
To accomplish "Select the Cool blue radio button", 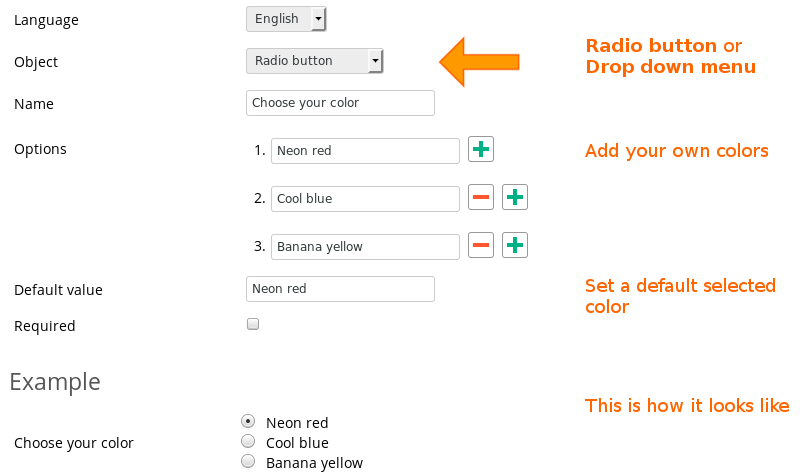I will (248, 441).
